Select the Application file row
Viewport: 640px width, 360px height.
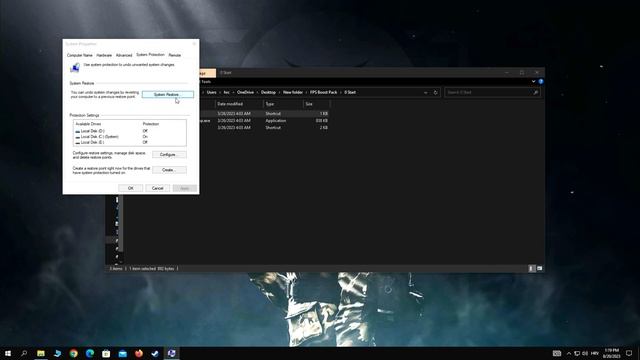(x=263, y=121)
